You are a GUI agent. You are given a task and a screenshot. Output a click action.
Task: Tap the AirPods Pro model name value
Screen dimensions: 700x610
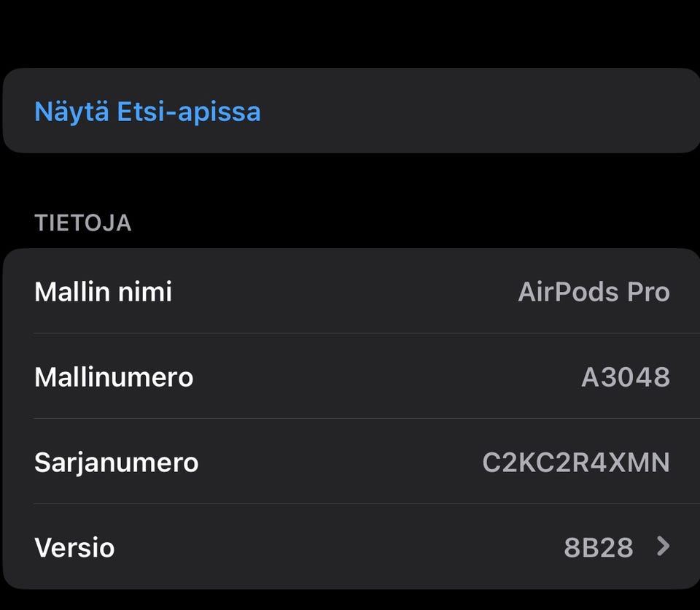[x=594, y=292]
